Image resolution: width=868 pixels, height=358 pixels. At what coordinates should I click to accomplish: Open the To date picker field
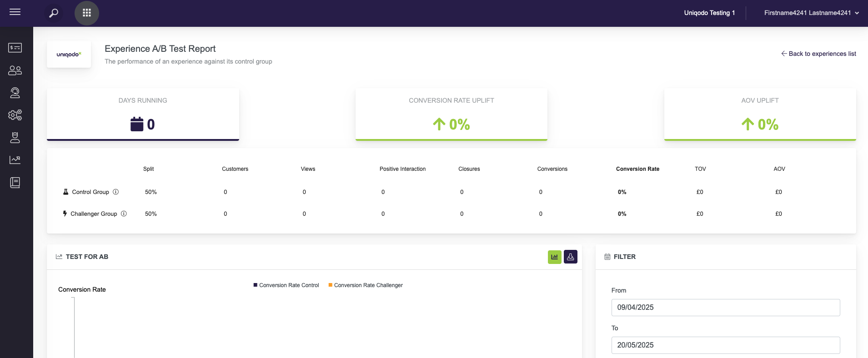click(x=725, y=345)
